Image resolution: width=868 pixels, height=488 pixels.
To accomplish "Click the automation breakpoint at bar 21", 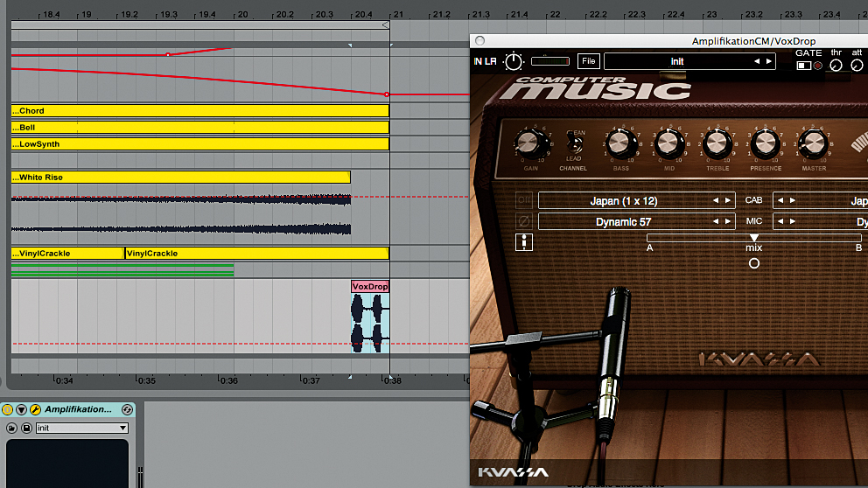I will pyautogui.click(x=387, y=94).
